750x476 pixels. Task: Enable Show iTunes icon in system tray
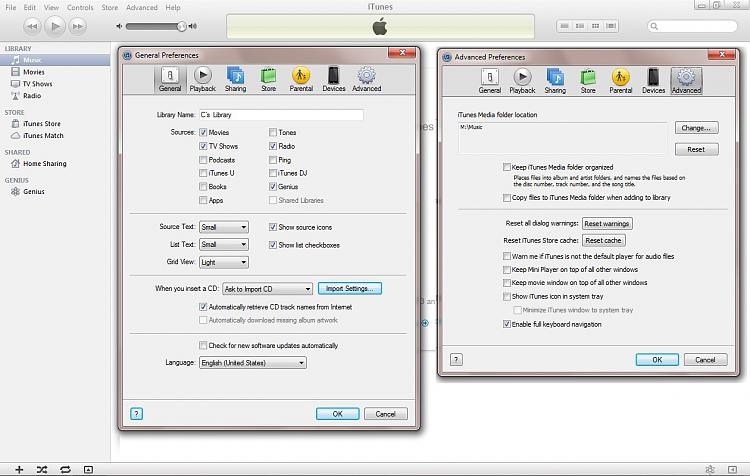pos(507,297)
